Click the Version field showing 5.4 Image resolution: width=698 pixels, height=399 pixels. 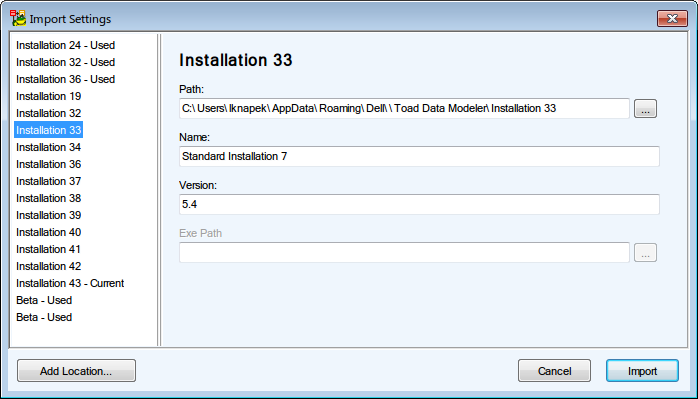click(419, 204)
